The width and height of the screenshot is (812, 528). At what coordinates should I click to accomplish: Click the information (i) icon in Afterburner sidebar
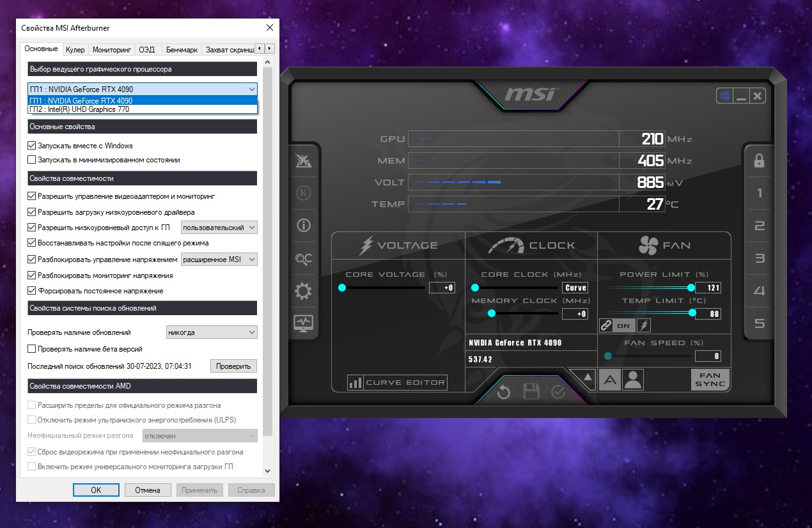point(304,225)
